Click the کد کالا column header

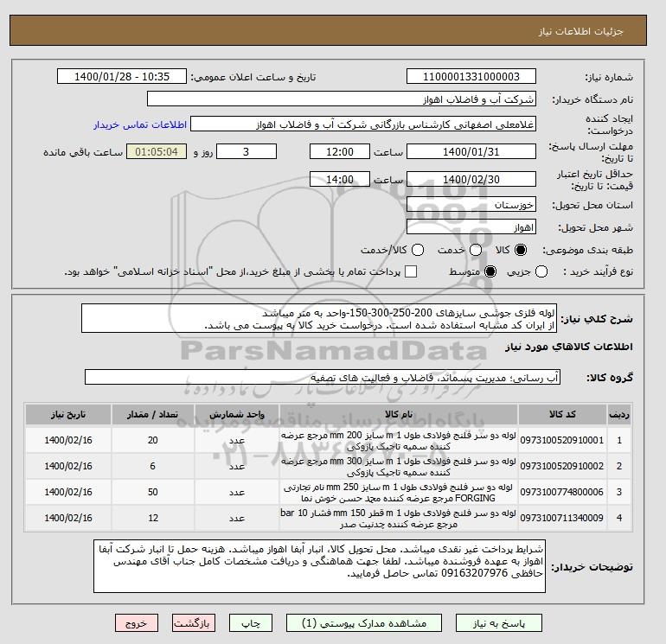(x=562, y=414)
